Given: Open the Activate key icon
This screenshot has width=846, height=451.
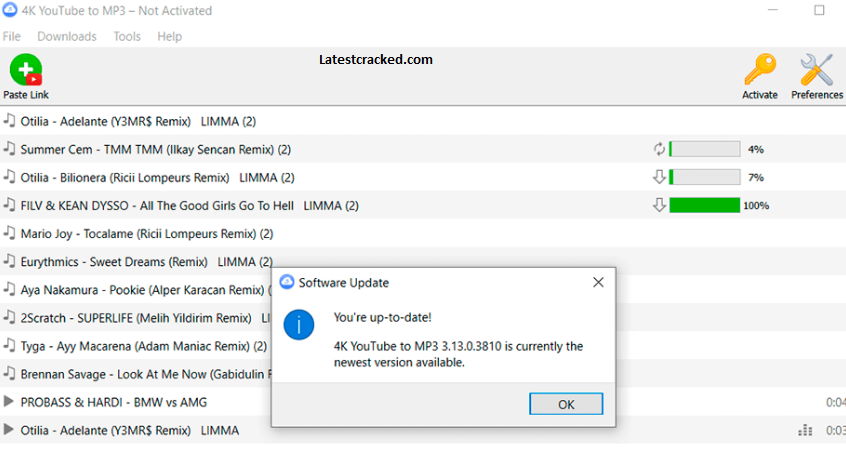Looking at the screenshot, I should 760,70.
